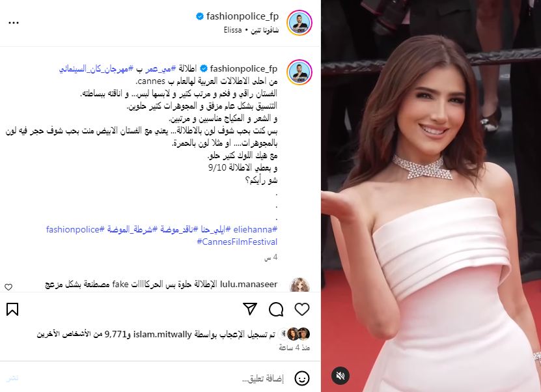
Task: Open the #CannesFilmFestival hashtag
Action: point(237,242)
